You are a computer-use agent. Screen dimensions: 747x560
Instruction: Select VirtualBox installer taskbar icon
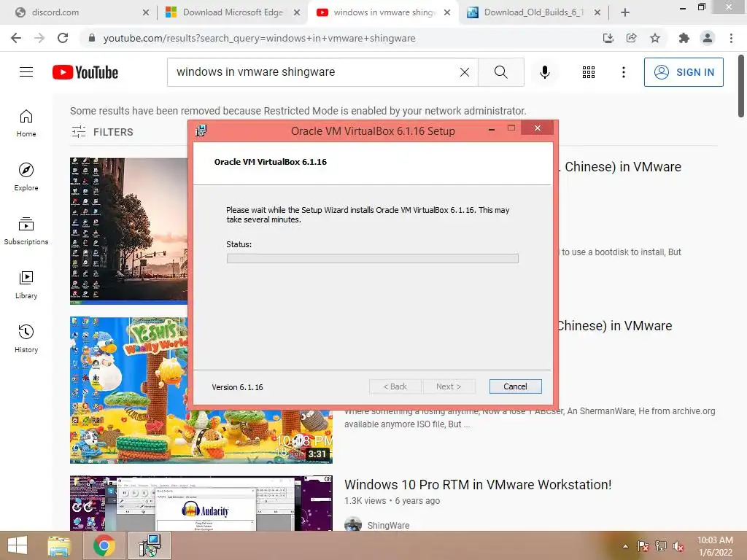click(150, 545)
